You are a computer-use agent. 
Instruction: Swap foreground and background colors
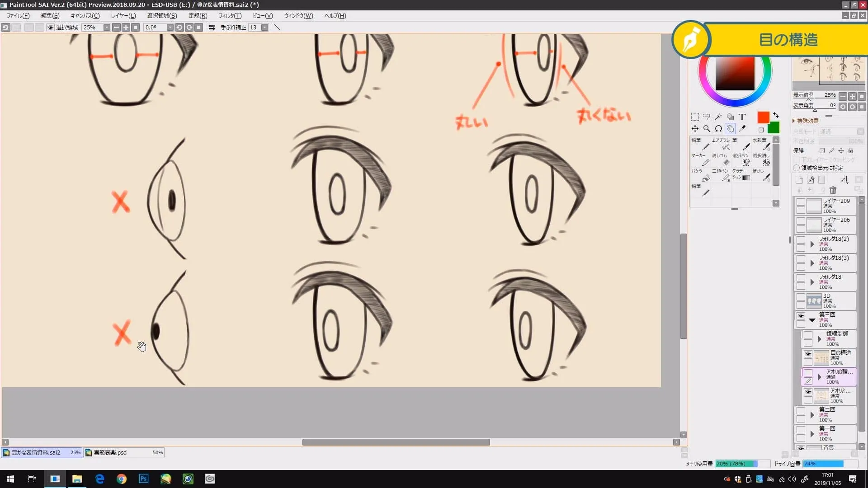[776, 115]
